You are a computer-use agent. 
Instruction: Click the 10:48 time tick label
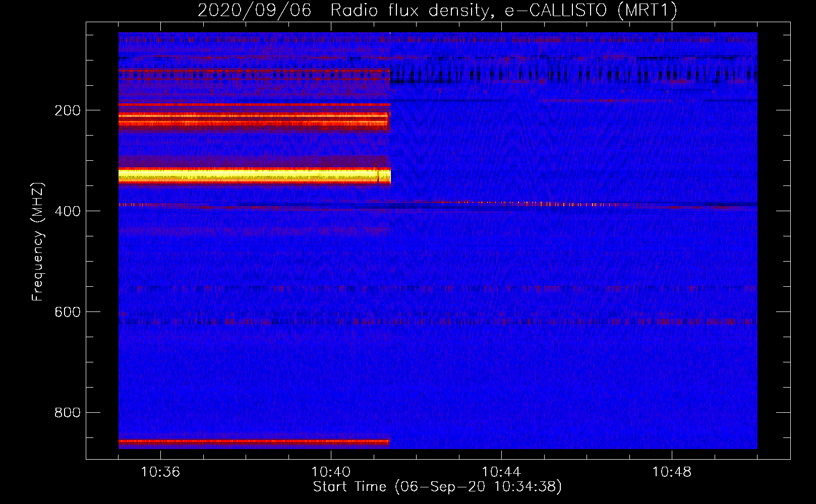click(672, 472)
